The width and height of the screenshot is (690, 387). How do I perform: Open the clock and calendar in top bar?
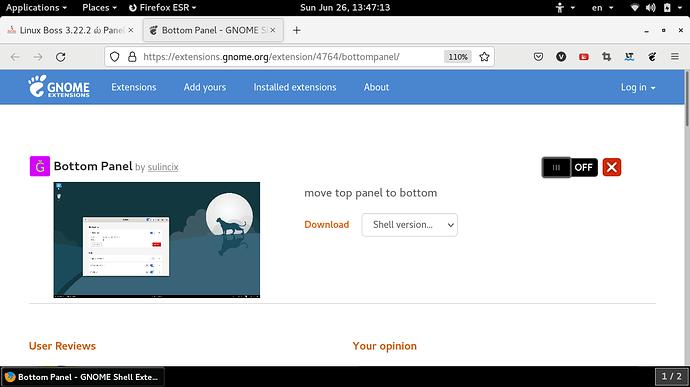(x=345, y=7)
